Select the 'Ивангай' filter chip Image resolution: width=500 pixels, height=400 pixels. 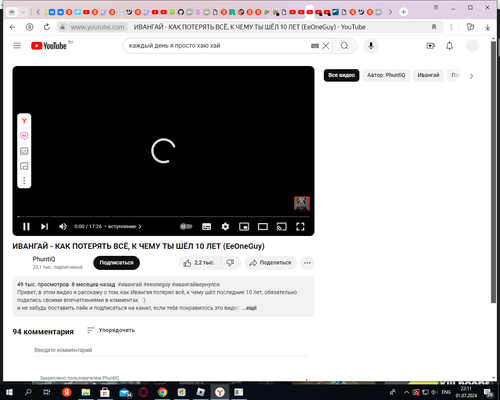(x=428, y=75)
